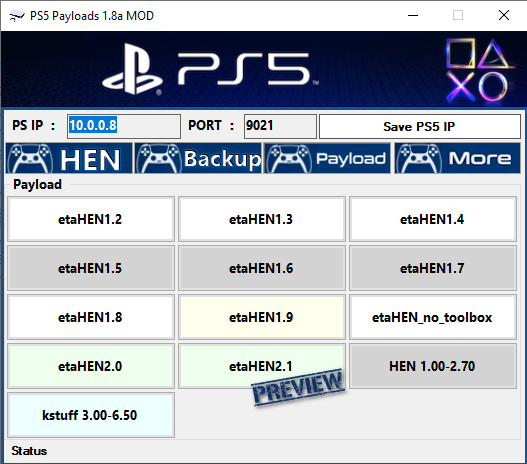
Task: Send the etaHEN1.3 payload
Action: [261, 219]
